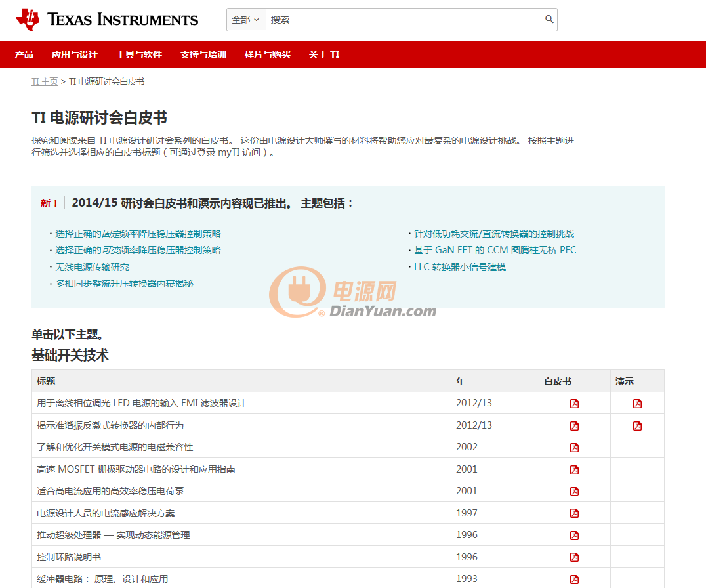Go to TI 主页 breadcrumb link
706x588 pixels.
click(45, 81)
